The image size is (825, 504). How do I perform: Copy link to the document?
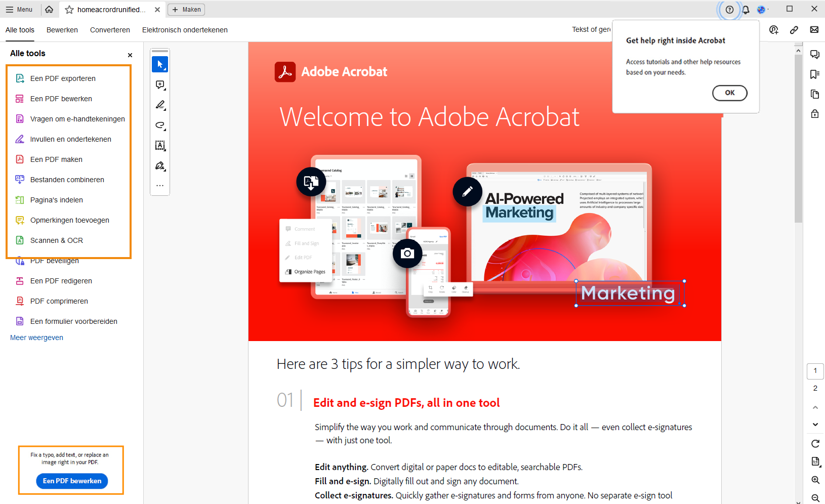click(x=794, y=30)
